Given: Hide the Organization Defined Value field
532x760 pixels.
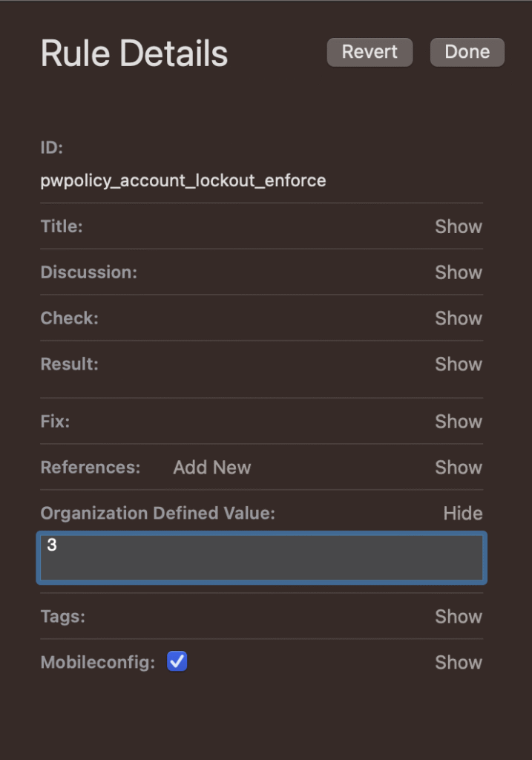Looking at the screenshot, I should [462, 514].
